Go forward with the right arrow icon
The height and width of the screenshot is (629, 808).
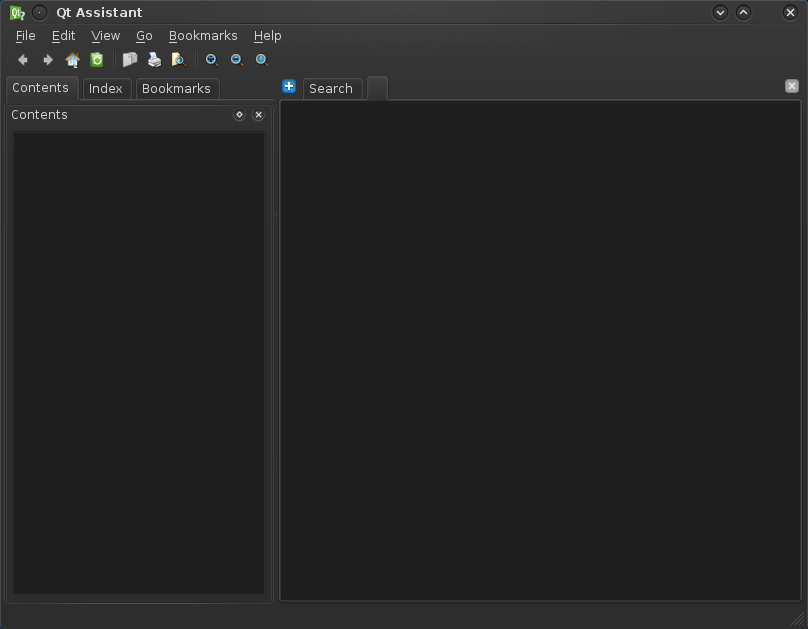pyautogui.click(x=48, y=60)
